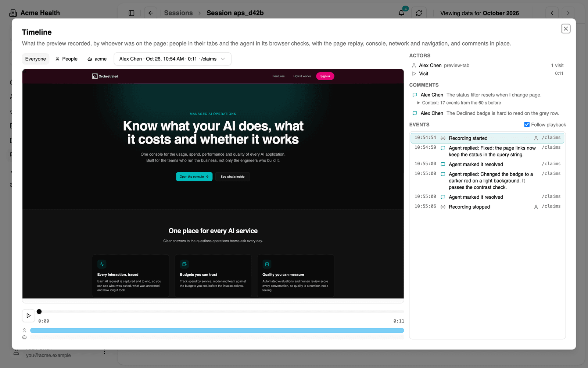
Task: Click the 'Every interaction, traced' card icon
Action: tap(102, 264)
